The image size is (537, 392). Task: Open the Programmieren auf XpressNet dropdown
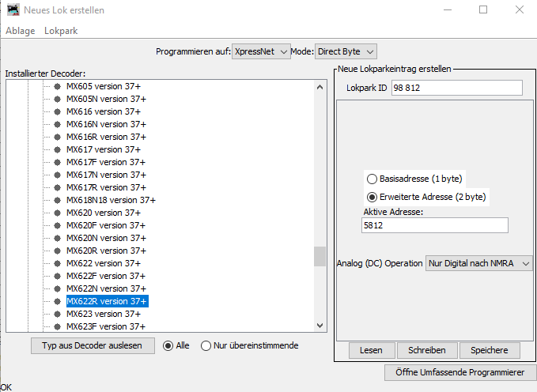(x=262, y=51)
